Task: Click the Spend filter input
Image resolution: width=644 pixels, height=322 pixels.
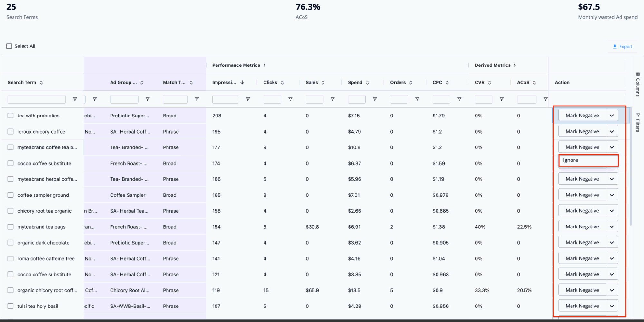Action: [x=357, y=99]
